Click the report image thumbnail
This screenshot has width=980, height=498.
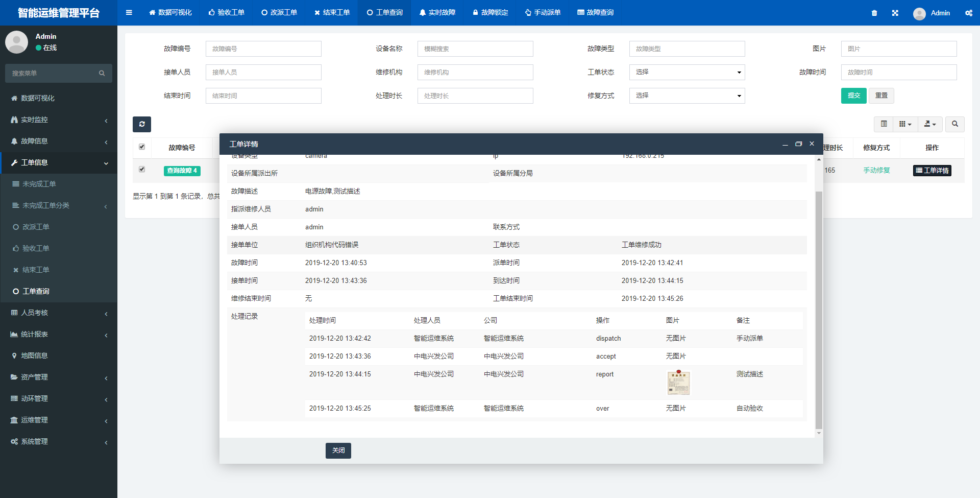(678, 383)
